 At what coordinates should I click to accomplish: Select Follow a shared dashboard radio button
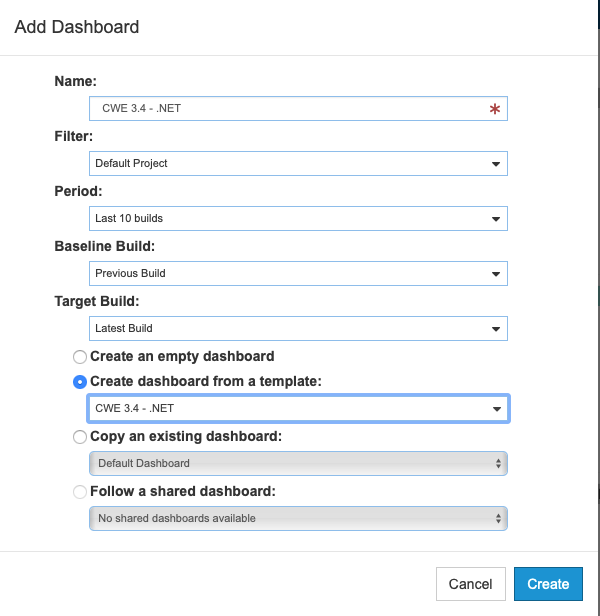pos(80,492)
